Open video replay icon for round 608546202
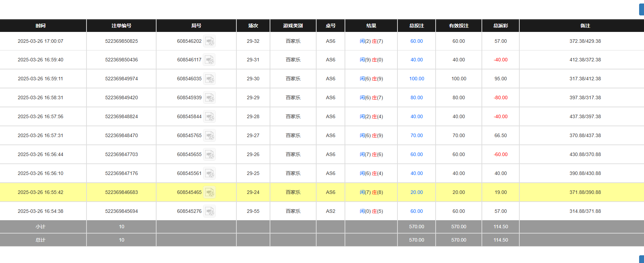644x263 pixels. pos(209,41)
